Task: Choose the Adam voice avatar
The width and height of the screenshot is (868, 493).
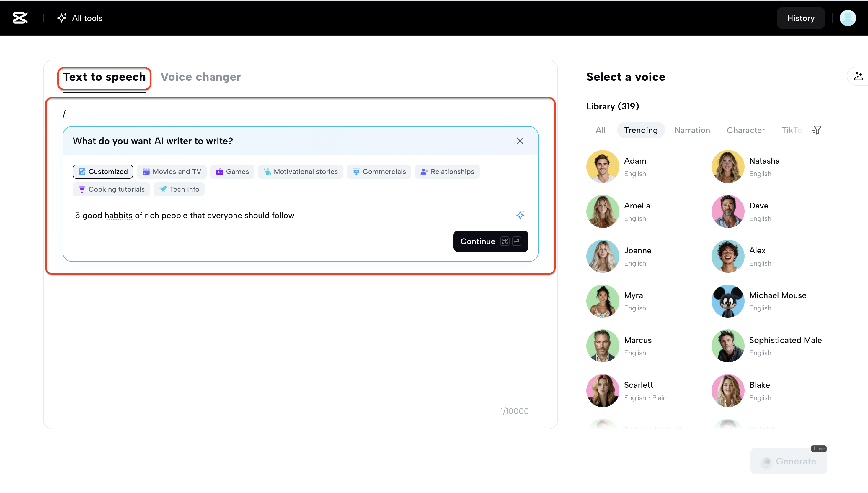Action: pyautogui.click(x=602, y=167)
